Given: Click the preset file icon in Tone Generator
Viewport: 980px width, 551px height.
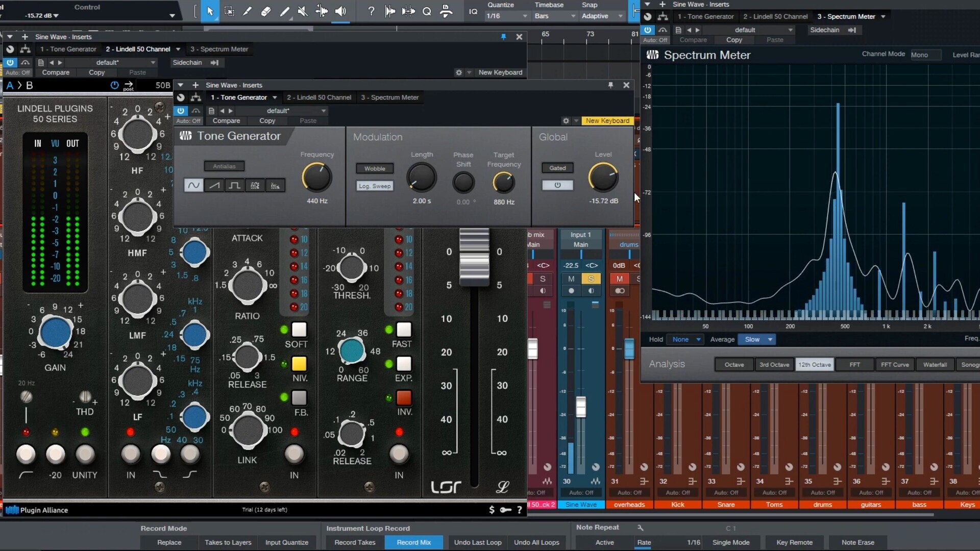Looking at the screenshot, I should click(211, 111).
